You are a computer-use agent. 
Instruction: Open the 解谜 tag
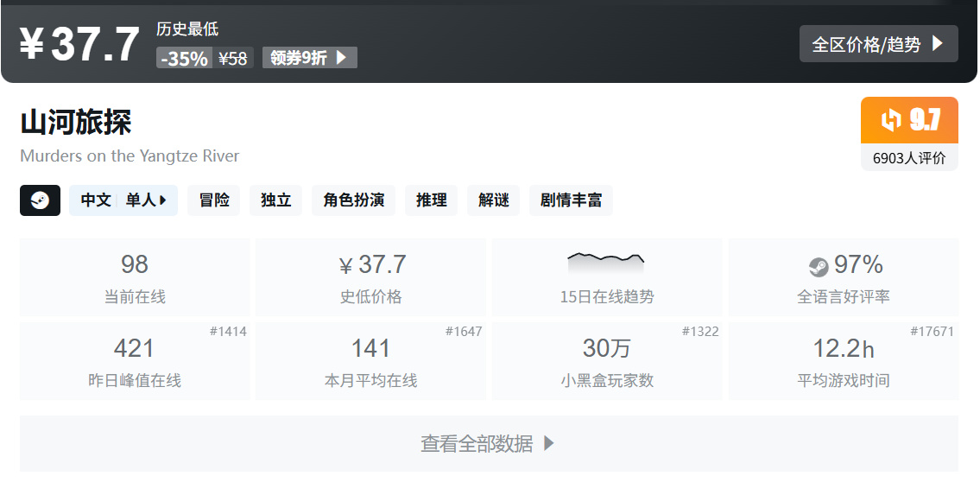click(x=493, y=200)
